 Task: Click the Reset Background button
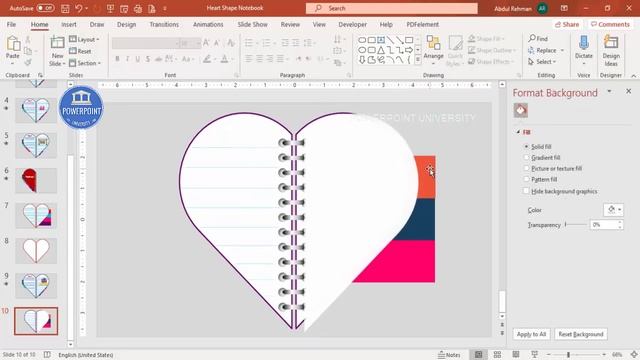pyautogui.click(x=581, y=334)
